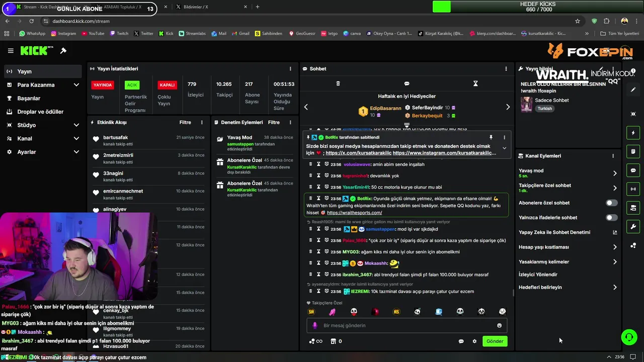Image resolution: width=644 pixels, height=362 pixels.
Task: Expand Ayarlar sidebar section
Action: [76, 152]
